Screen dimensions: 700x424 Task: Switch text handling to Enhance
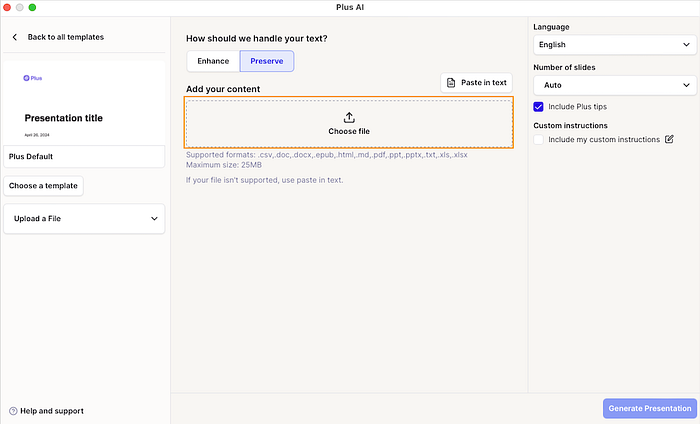click(213, 61)
